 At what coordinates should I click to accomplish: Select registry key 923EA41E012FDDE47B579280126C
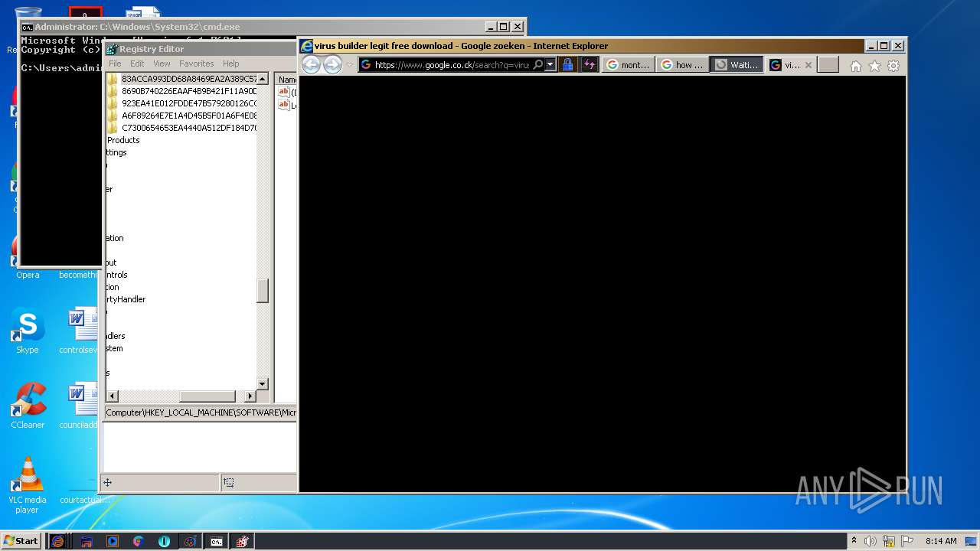pos(189,103)
